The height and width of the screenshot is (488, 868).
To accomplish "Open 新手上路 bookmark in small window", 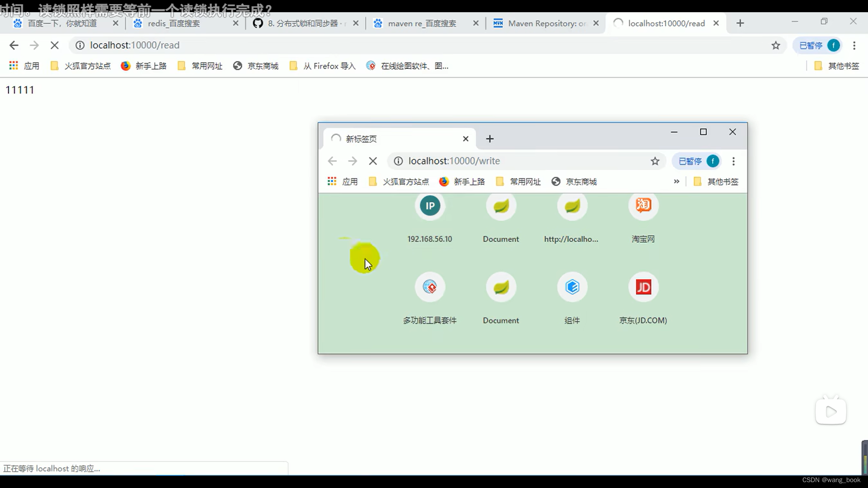I will (x=462, y=182).
